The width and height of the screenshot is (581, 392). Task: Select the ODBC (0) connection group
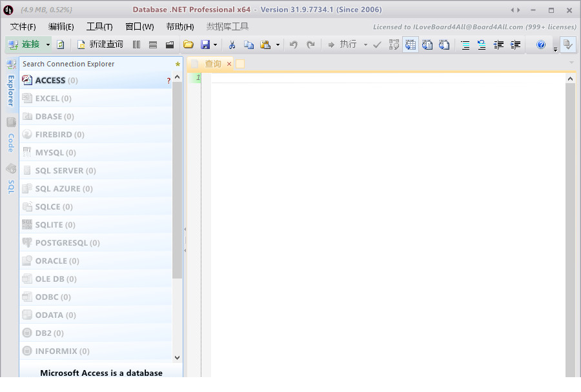pyautogui.click(x=96, y=297)
